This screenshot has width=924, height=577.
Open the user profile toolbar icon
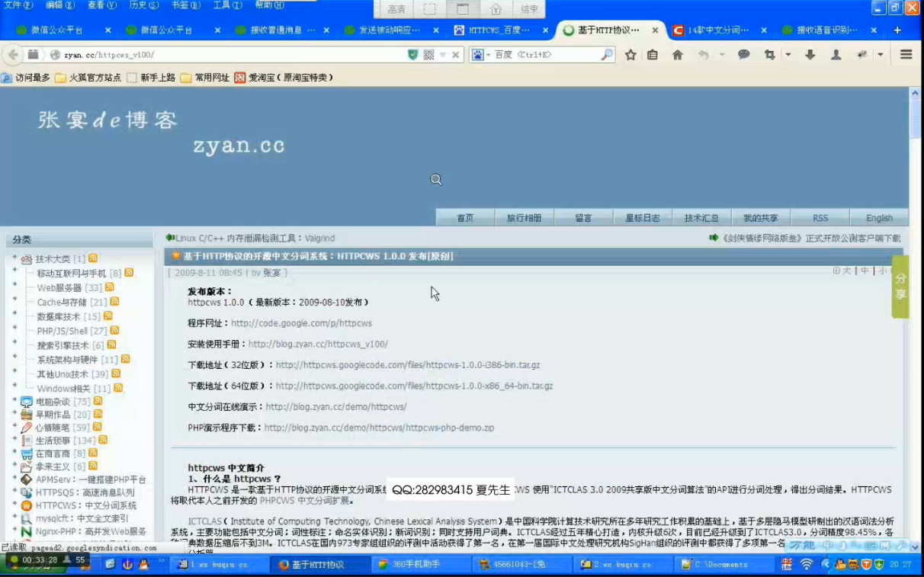pyautogui.click(x=836, y=55)
